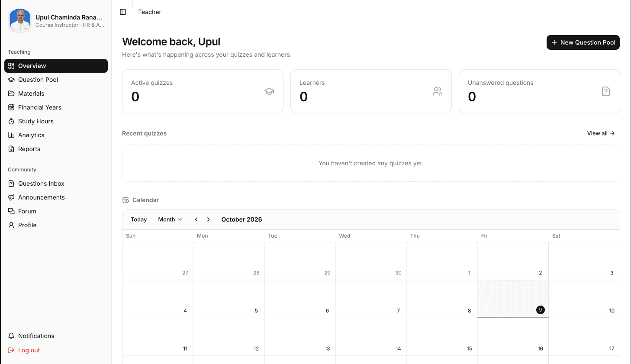Click the Reports document icon
Image resolution: width=631 pixels, height=364 pixels.
(x=11, y=149)
